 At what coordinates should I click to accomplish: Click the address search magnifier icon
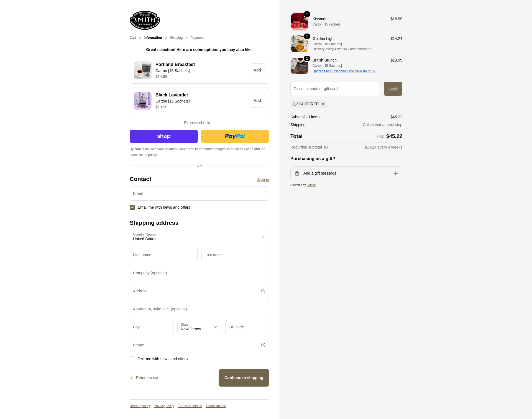pos(263,291)
